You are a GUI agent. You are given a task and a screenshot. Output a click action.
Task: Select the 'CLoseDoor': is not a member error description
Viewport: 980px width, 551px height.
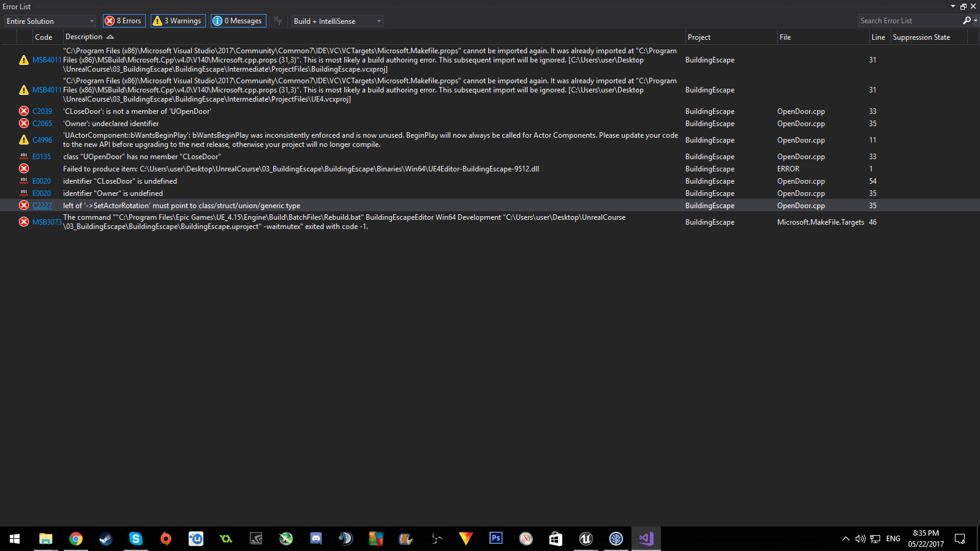coord(137,111)
